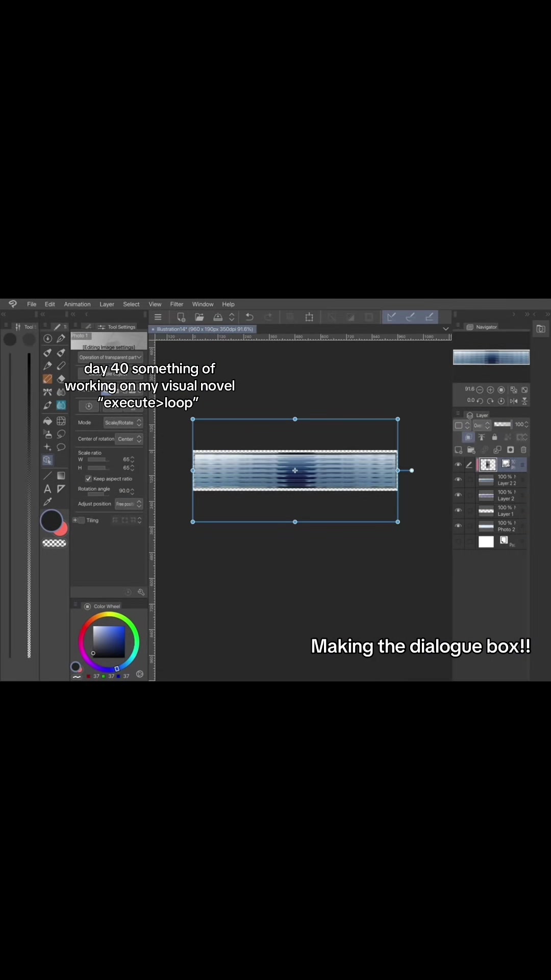Select the straight Line figure tool
The width and height of the screenshot is (551, 980).
(x=47, y=476)
